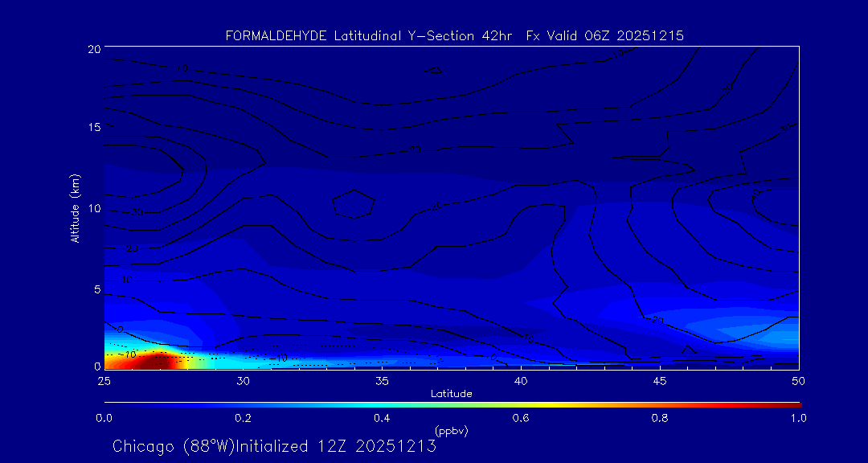The image size is (868, 463).
Task: Click the 50 latitude tick label
Action: pos(799,380)
